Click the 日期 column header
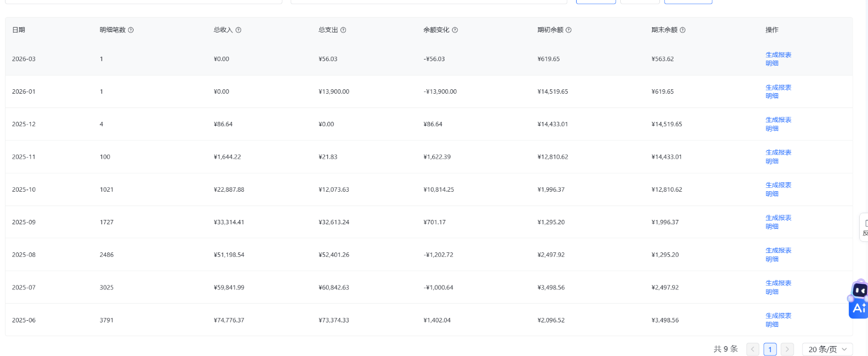 pos(19,30)
